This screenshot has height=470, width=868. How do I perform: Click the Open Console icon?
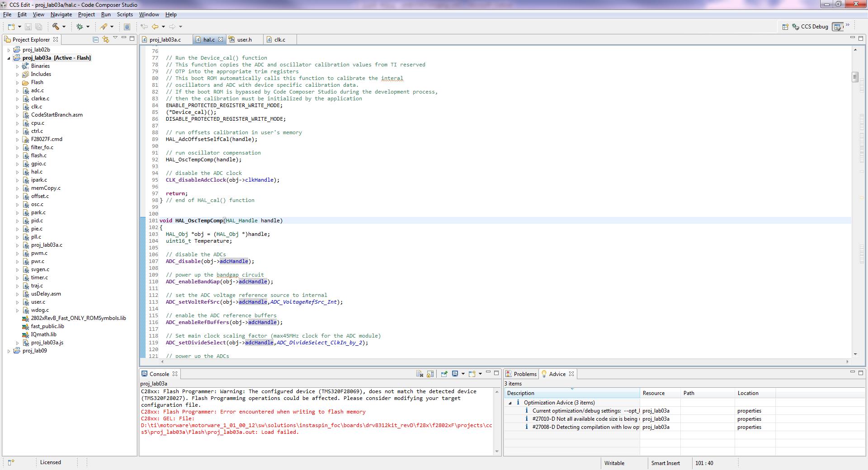(472, 374)
